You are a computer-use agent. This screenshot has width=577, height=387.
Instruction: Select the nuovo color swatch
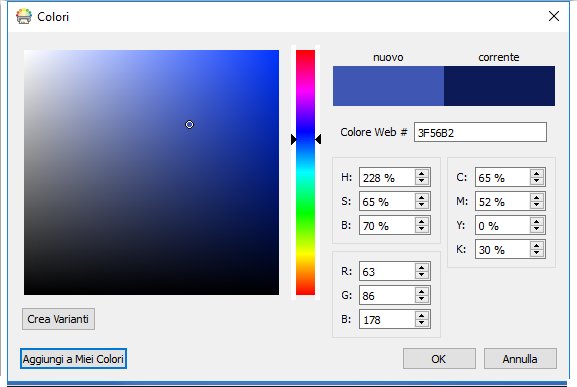[388, 86]
